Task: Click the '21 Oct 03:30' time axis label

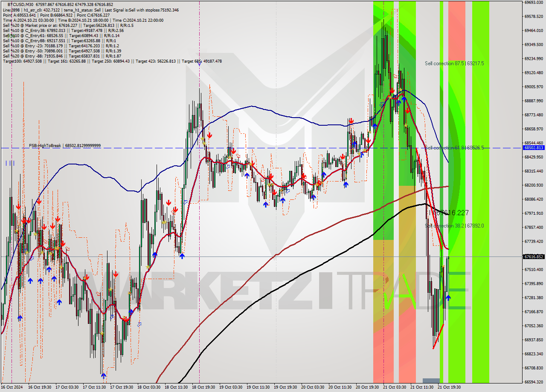Action: click(x=395, y=387)
